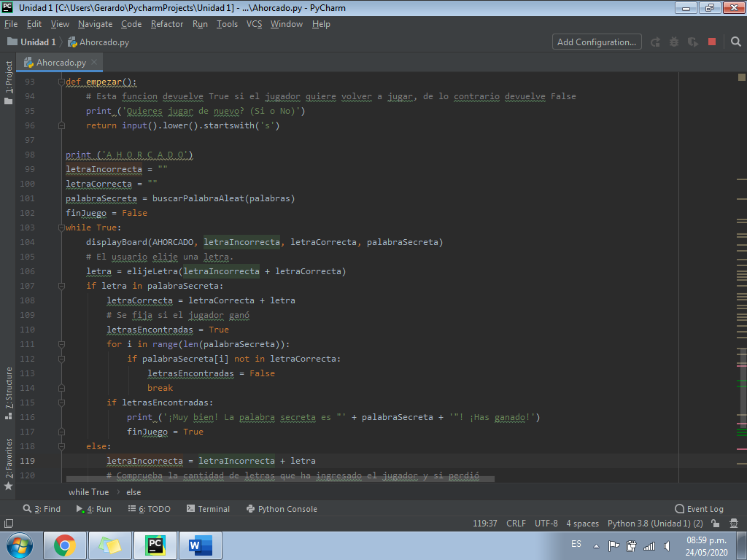This screenshot has height=560, width=747.
Task: Collapse the if letra in palabraSecreta fold
Action: point(61,286)
